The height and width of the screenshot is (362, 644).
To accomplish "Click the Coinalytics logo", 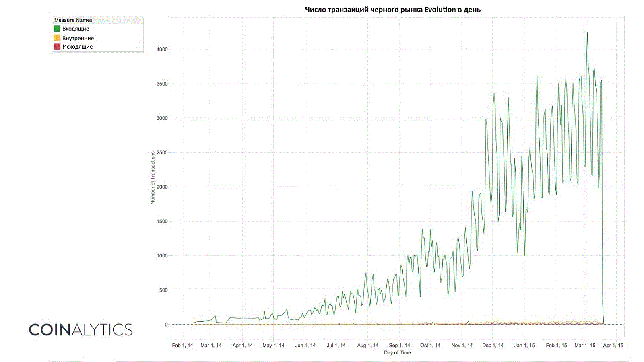I will [x=80, y=330].
